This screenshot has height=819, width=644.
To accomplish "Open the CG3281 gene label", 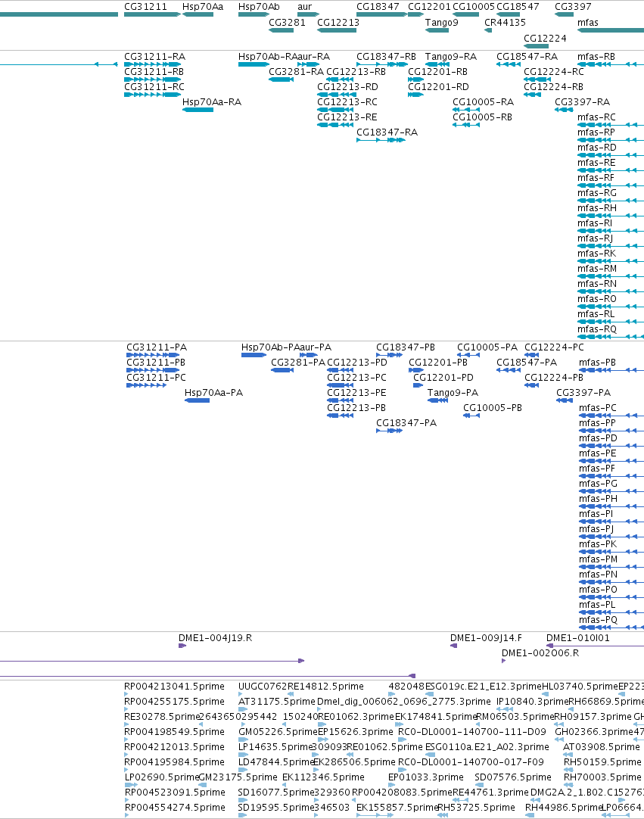I will pos(288,23).
